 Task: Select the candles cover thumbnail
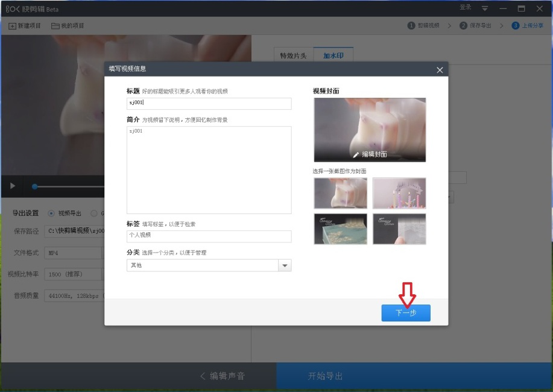coord(399,193)
